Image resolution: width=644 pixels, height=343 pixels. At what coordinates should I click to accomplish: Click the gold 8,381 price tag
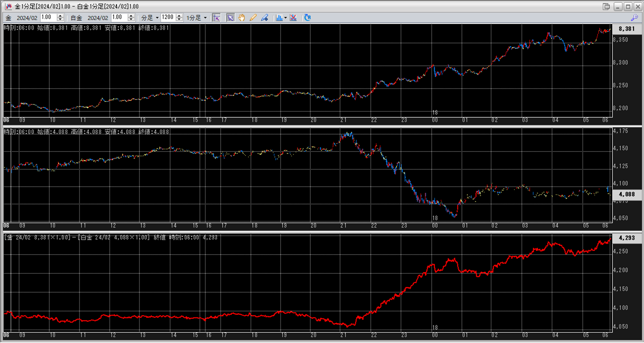click(627, 29)
